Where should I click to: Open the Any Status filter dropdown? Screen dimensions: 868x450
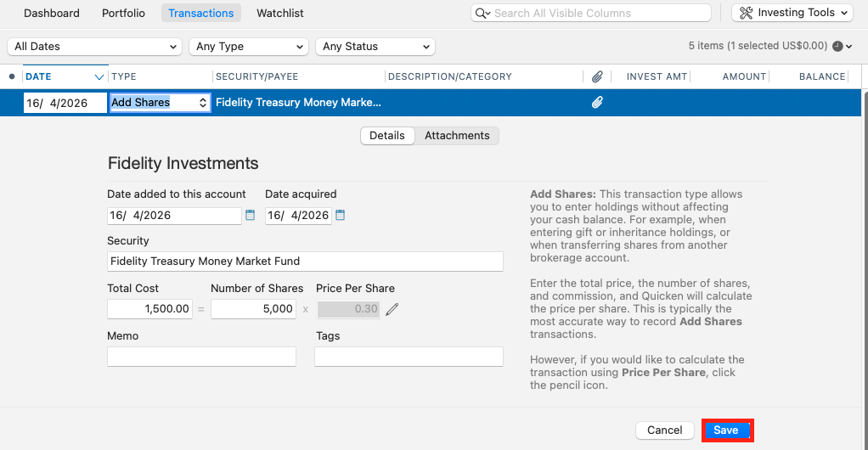point(375,47)
